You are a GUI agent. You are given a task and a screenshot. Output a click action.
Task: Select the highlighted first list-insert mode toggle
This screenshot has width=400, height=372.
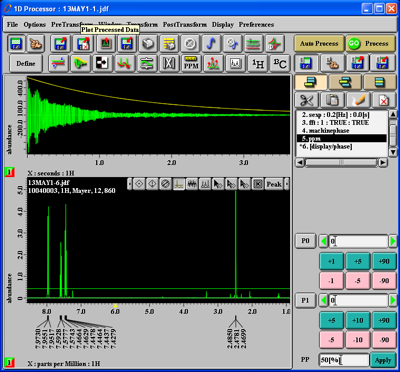click(310, 82)
